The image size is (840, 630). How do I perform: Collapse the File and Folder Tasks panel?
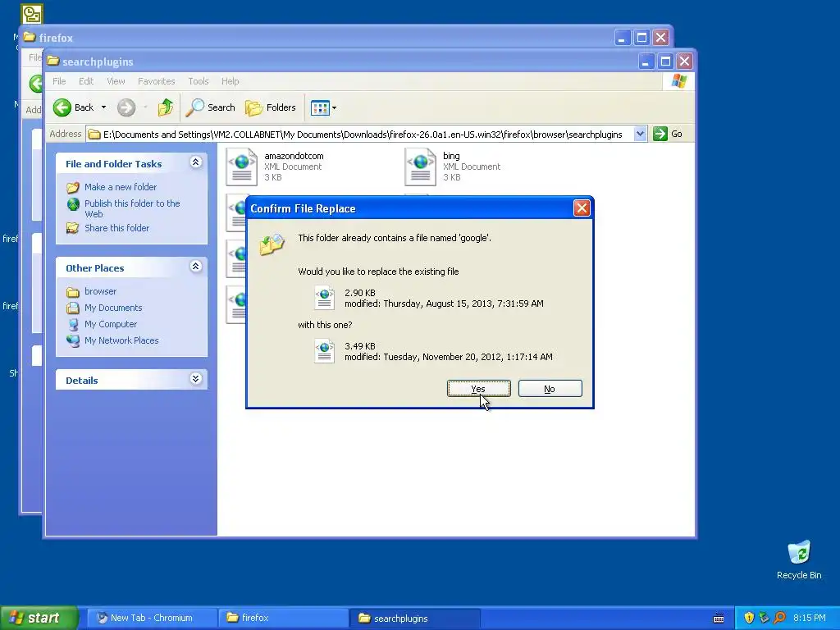pos(196,162)
